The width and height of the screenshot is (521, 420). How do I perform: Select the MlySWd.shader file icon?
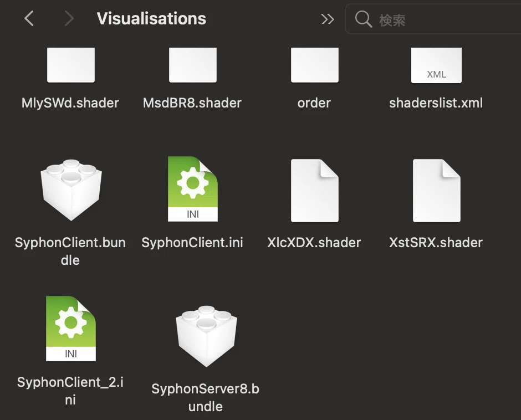pos(71,65)
